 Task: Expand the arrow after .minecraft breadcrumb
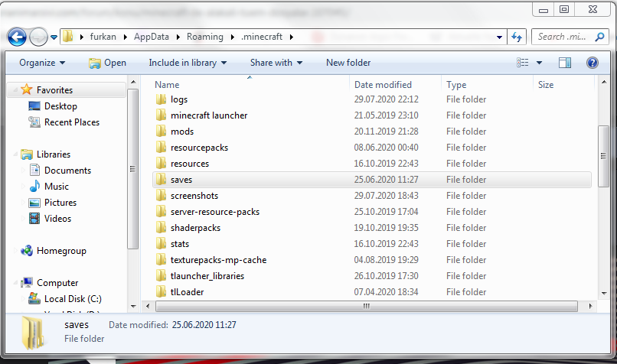[x=292, y=37]
